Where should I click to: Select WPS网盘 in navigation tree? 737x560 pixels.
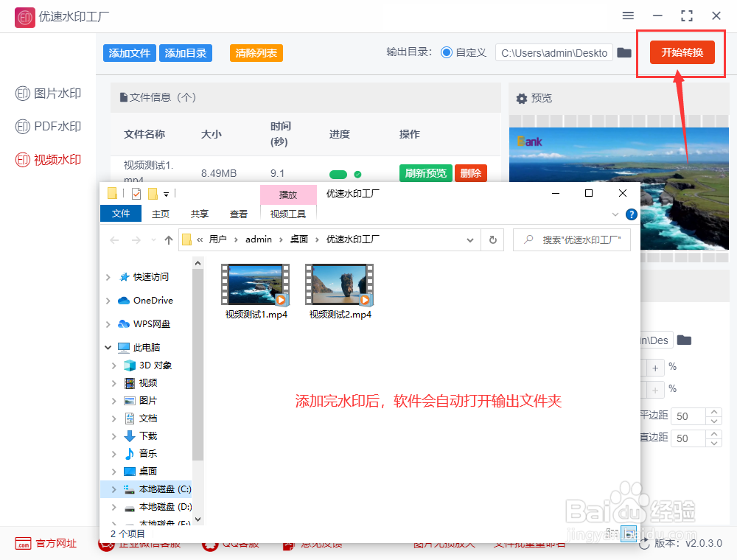click(144, 323)
